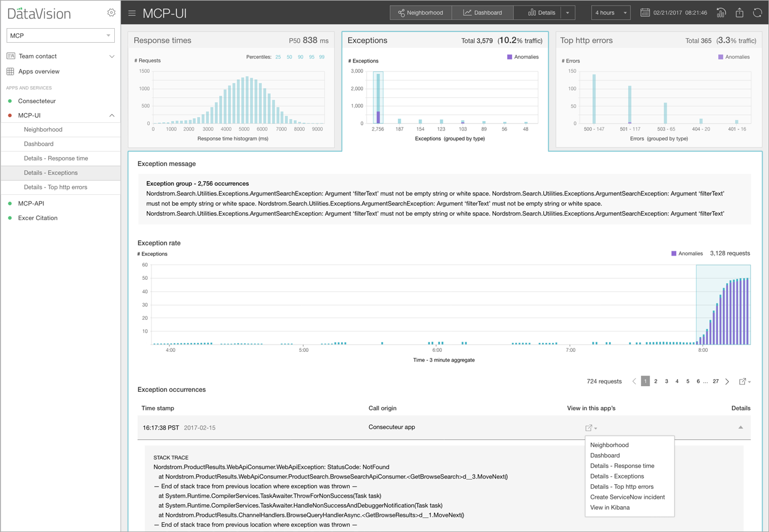Image resolution: width=769 pixels, height=532 pixels.
Task: Select the purple Anomalies swatch in Exceptions
Action: click(x=509, y=57)
